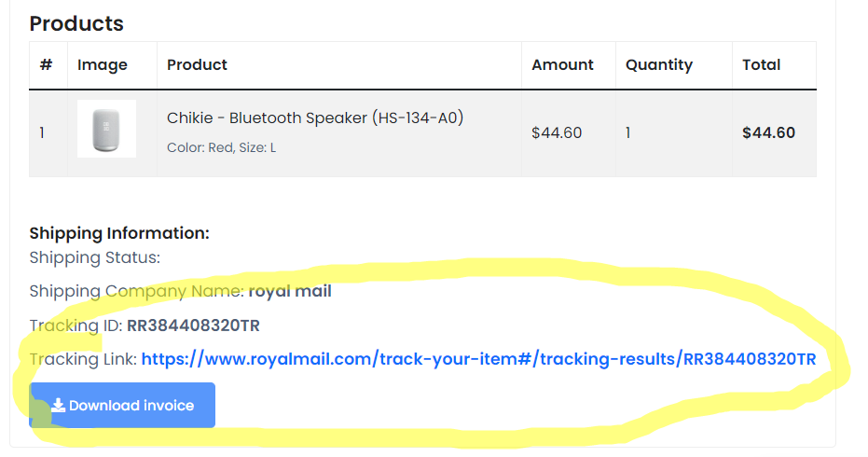
Task: Click the Products heading
Action: pyautogui.click(x=76, y=23)
